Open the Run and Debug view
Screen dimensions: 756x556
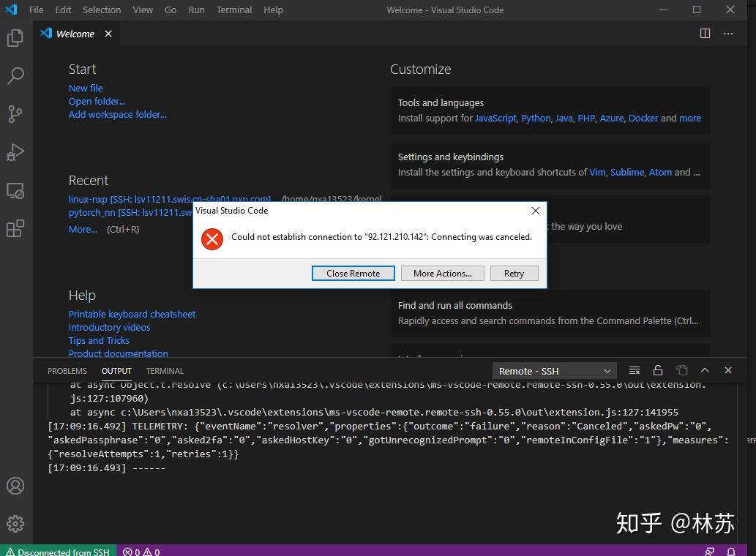pos(16,152)
